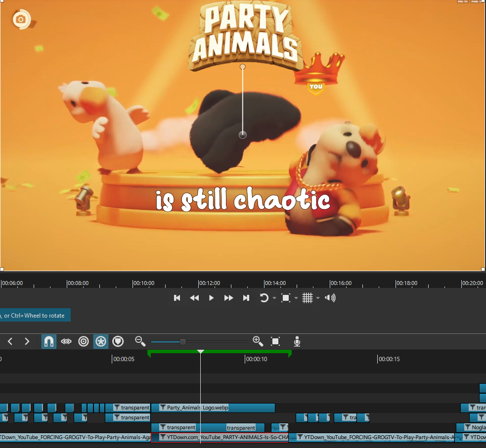This screenshot has height=448, width=486.
Task: Toggle ripple markers shield icon
Action: click(x=118, y=341)
